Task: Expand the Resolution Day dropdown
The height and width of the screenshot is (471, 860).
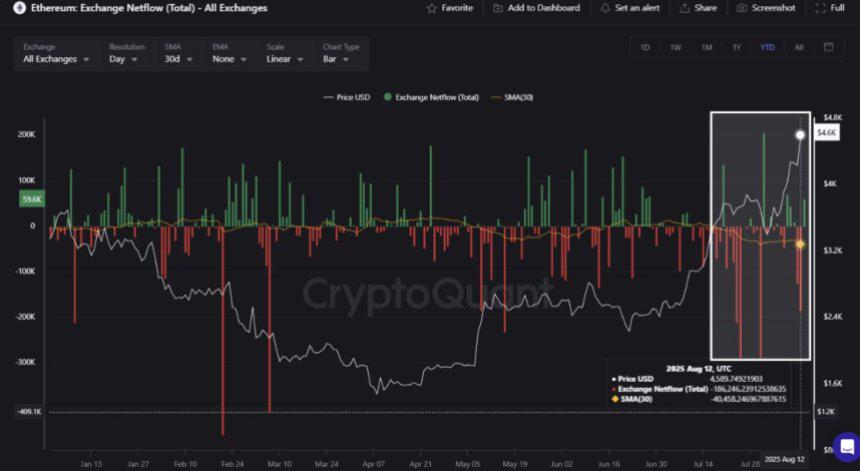Action: [x=128, y=59]
